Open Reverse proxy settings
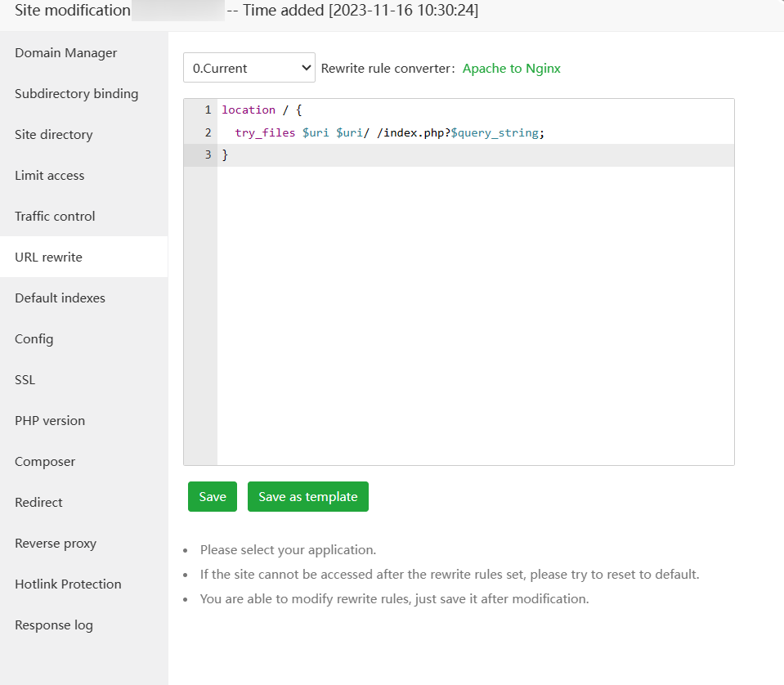The width and height of the screenshot is (784, 685). [56, 544]
